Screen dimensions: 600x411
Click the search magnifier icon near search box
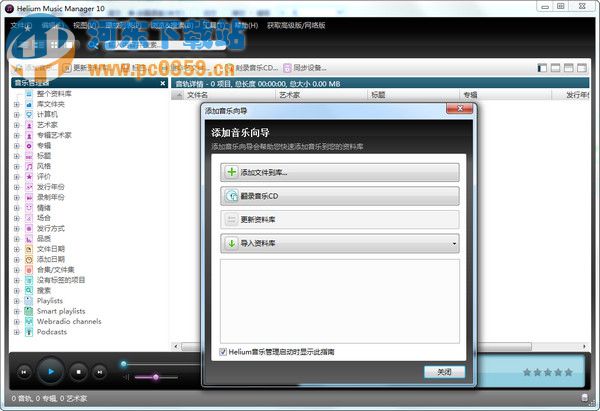tap(93, 45)
